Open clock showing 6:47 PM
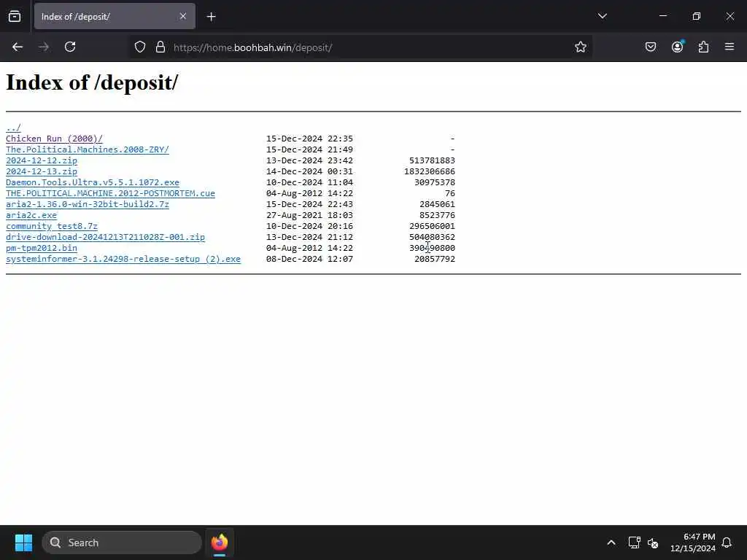 [x=693, y=542]
